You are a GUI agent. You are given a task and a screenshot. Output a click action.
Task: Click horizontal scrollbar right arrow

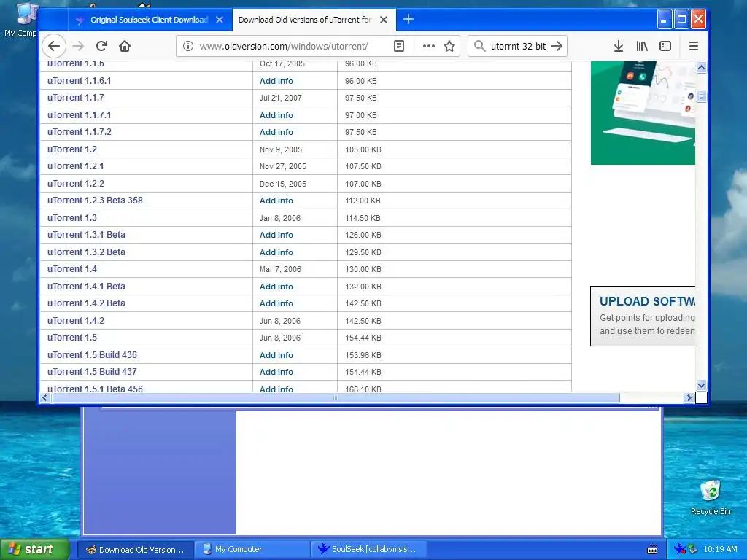pos(689,397)
